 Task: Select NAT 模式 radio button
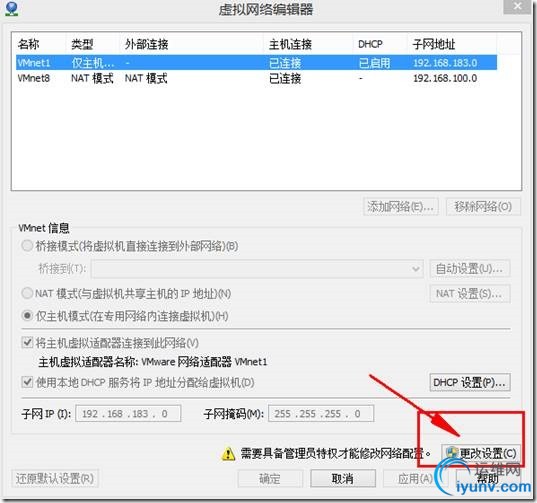(27, 293)
